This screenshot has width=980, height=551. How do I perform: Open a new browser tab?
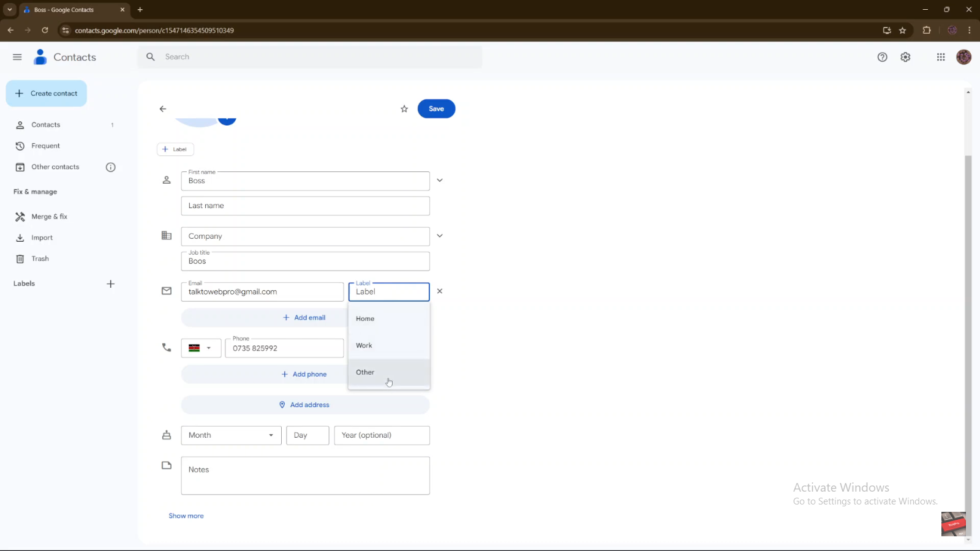click(140, 10)
